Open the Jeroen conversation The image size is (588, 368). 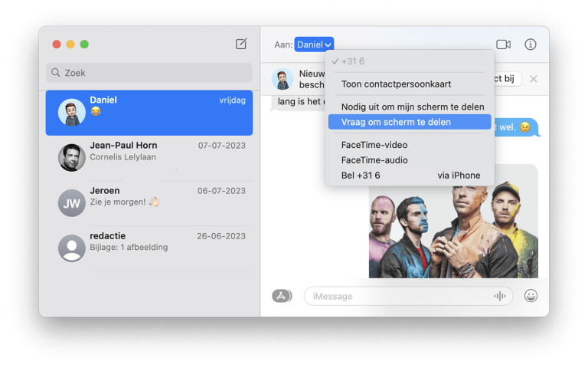149,203
